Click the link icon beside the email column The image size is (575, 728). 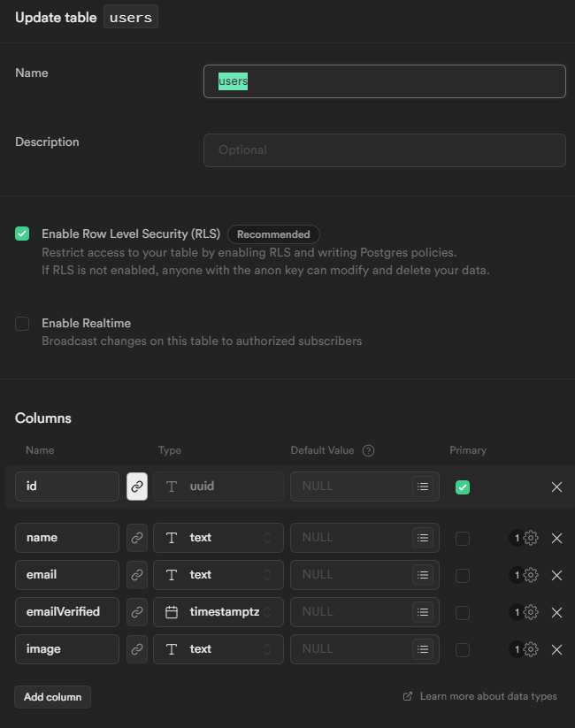point(137,575)
